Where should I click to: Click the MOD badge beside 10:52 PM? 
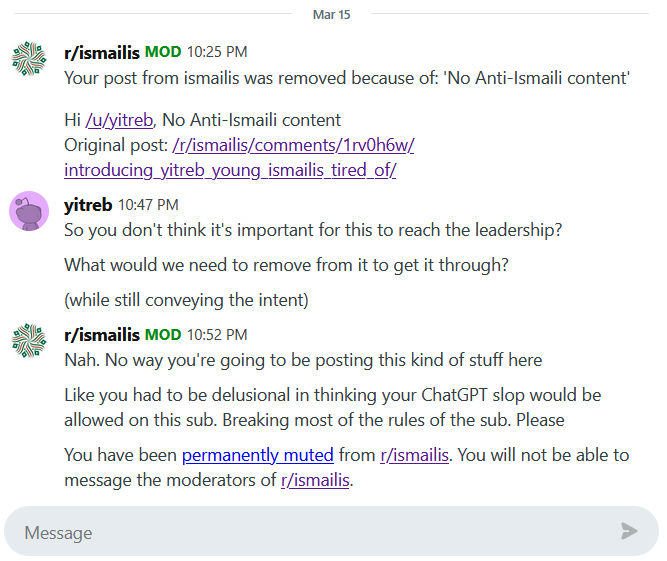(162, 334)
